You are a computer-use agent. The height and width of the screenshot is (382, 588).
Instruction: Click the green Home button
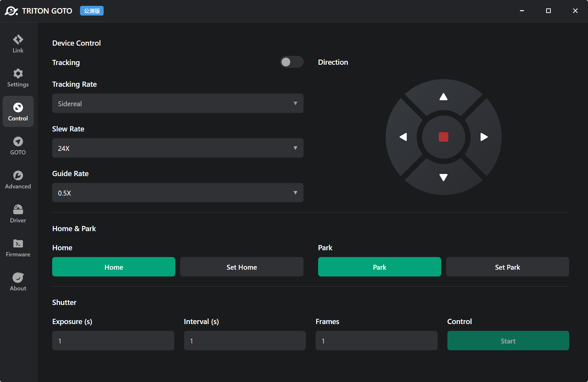click(114, 267)
